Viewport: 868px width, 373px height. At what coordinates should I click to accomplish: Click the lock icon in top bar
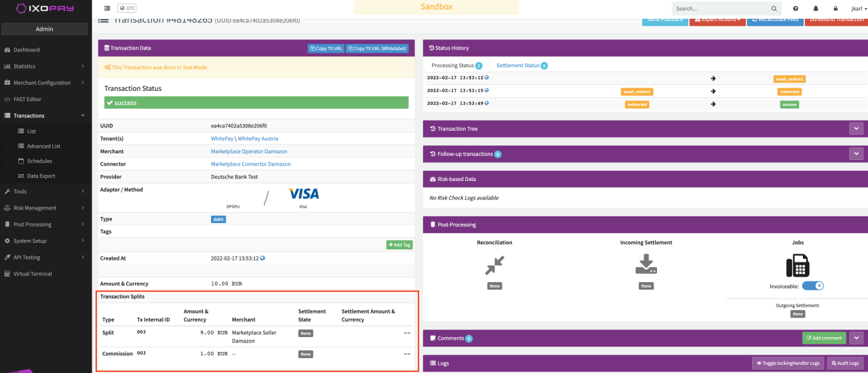[x=835, y=9]
